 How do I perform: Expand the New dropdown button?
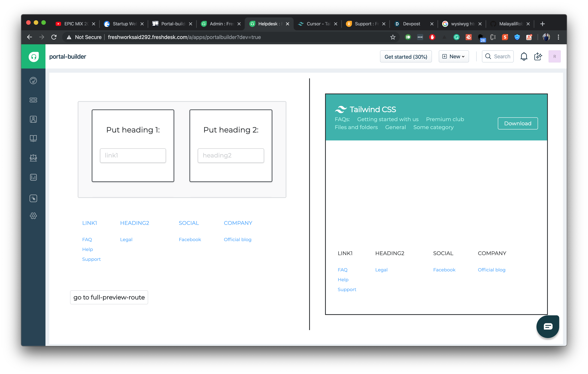454,57
